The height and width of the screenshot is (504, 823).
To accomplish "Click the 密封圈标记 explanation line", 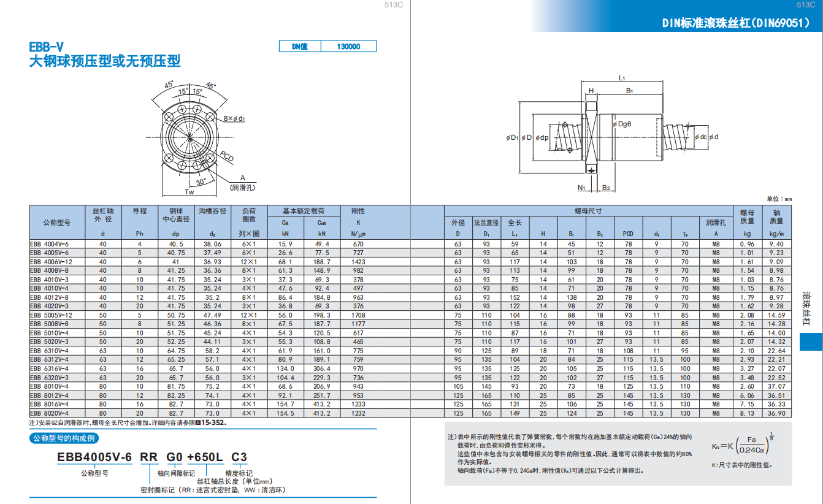I will (213, 490).
